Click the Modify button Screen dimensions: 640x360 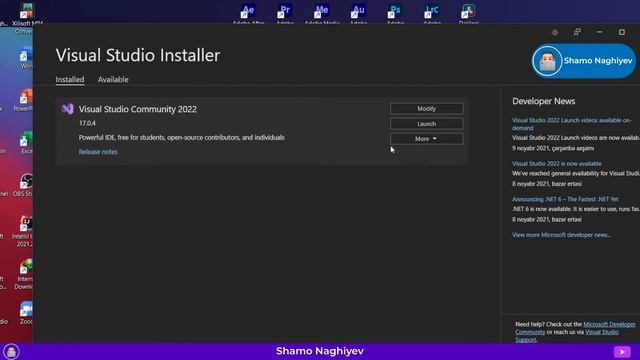427,109
